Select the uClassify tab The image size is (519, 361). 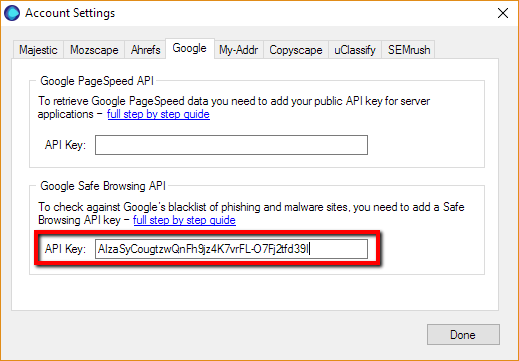click(x=355, y=50)
